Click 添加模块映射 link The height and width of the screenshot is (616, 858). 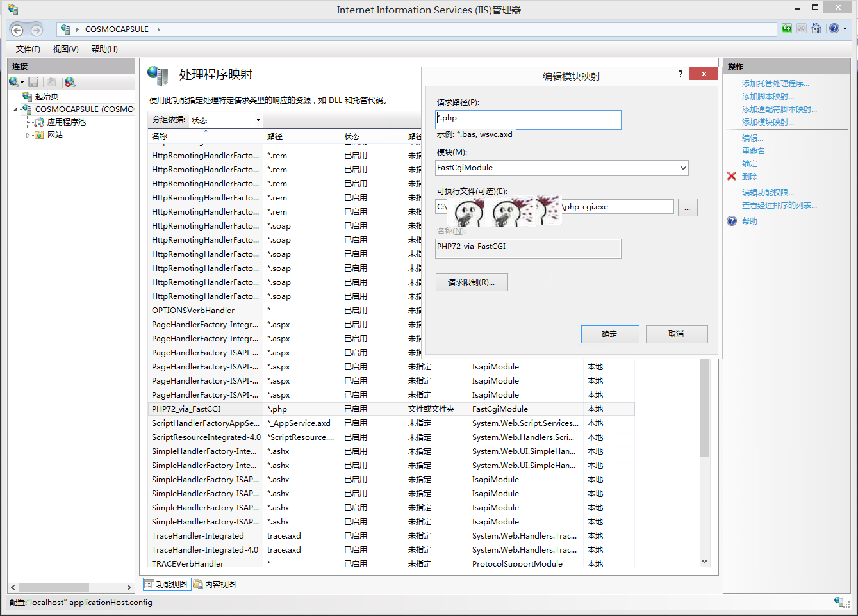pos(768,122)
